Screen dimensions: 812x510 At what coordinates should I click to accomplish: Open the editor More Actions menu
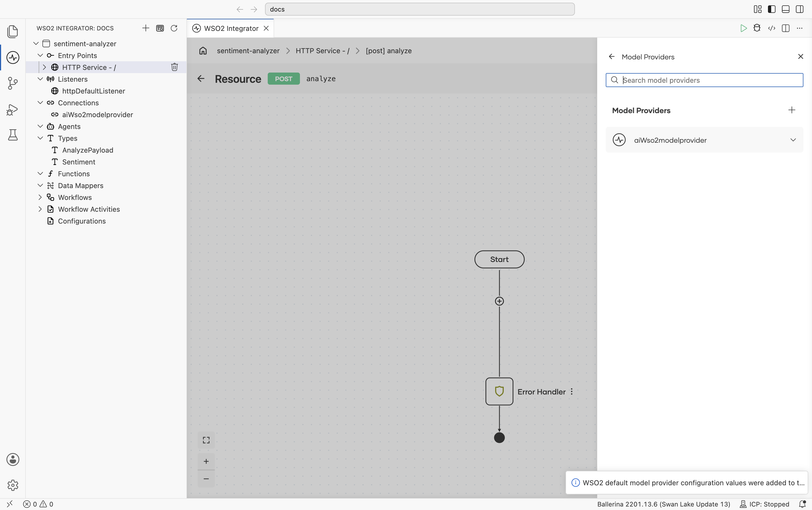800,28
